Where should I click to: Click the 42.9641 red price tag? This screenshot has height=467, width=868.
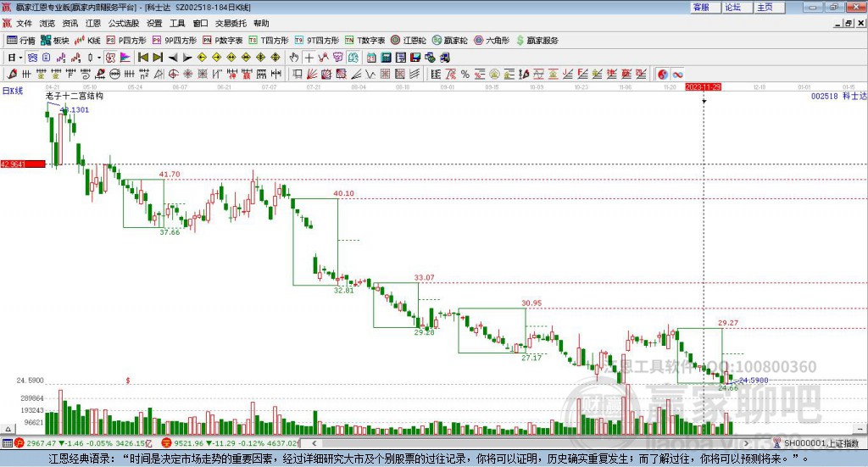(x=23, y=164)
